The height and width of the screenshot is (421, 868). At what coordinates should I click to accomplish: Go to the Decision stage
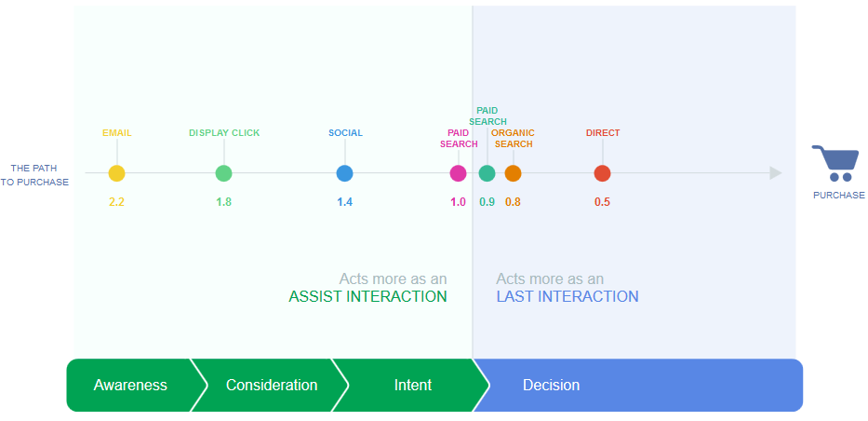551,385
